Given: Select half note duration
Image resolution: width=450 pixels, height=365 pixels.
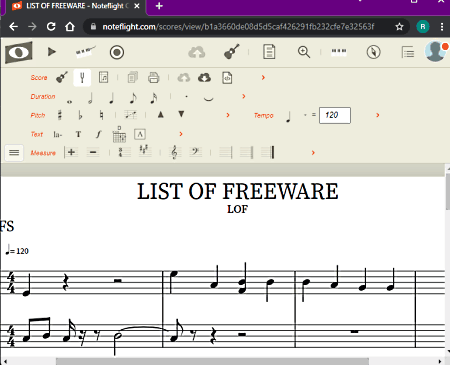Looking at the screenshot, I should click(90, 98).
